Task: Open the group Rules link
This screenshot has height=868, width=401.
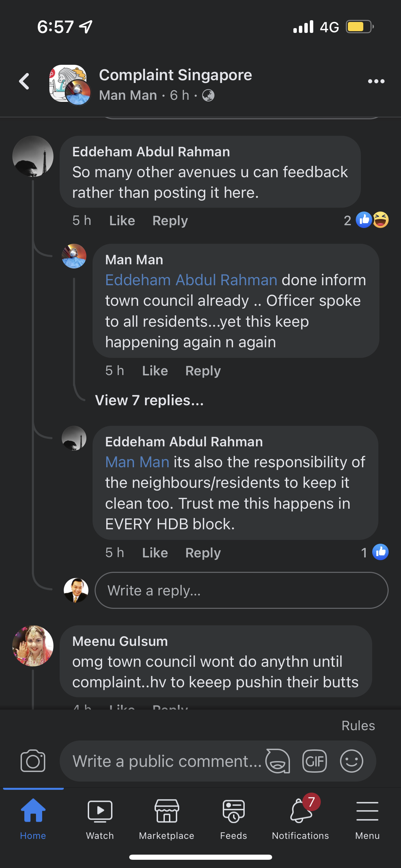Action: (358, 725)
